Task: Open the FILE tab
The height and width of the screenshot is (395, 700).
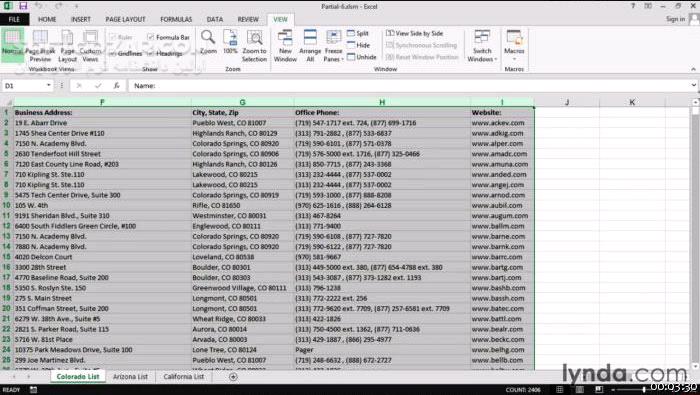Action: click(x=14, y=19)
